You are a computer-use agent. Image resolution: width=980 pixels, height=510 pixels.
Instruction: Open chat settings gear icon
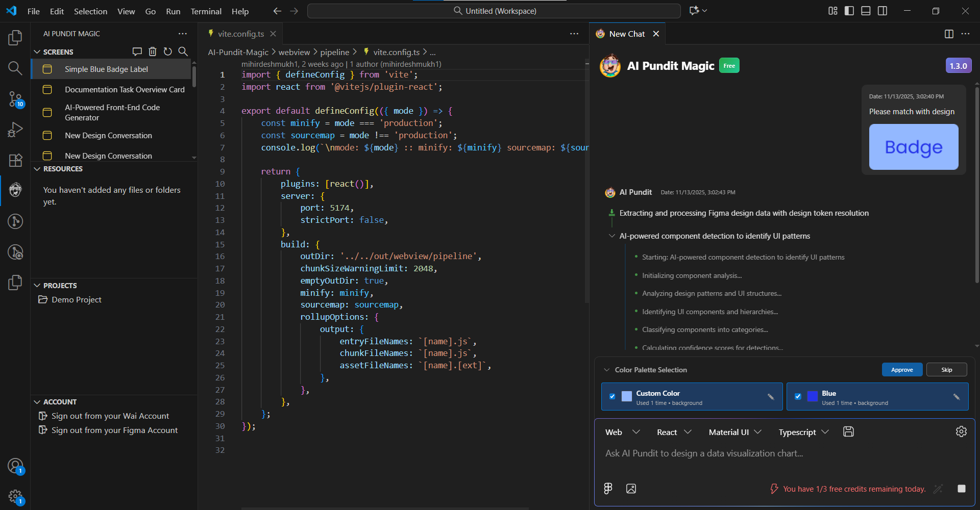(x=961, y=432)
